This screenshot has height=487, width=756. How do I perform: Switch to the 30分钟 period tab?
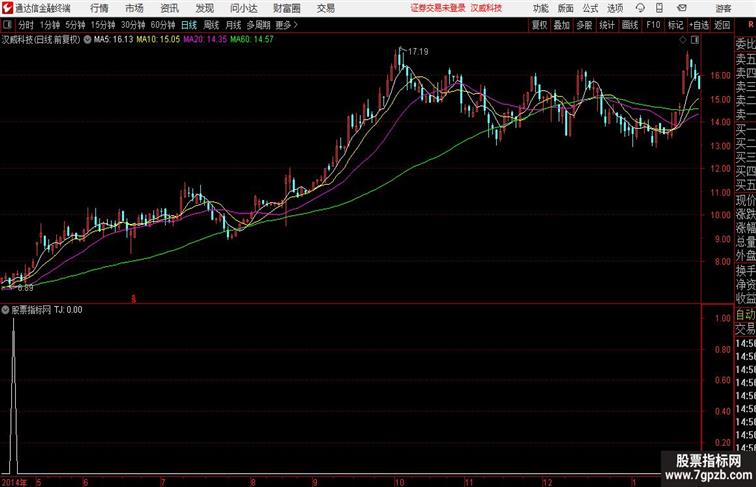pyautogui.click(x=133, y=25)
